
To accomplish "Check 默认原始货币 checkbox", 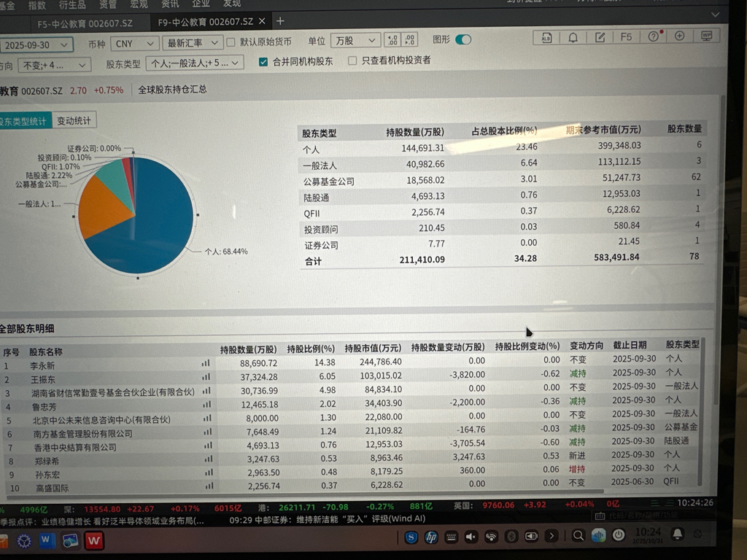I will point(231,42).
